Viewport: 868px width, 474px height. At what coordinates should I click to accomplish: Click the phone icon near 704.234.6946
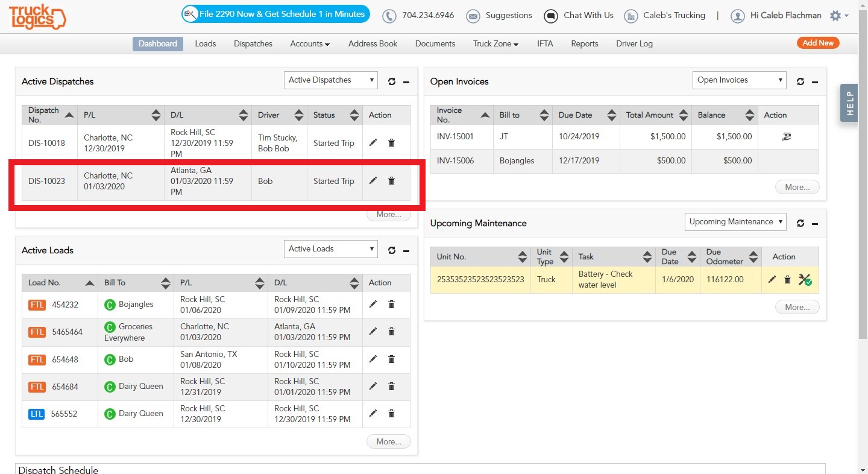point(390,16)
